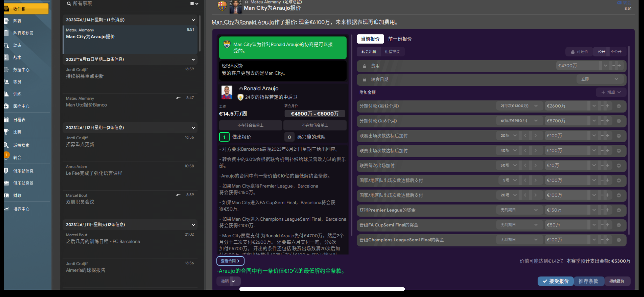Open the 增加 add clause dropdown
This screenshot has height=297, width=644.
click(611, 92)
